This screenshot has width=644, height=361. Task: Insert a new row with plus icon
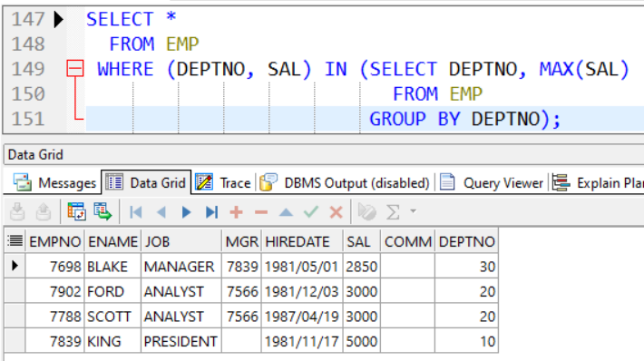coord(236,212)
